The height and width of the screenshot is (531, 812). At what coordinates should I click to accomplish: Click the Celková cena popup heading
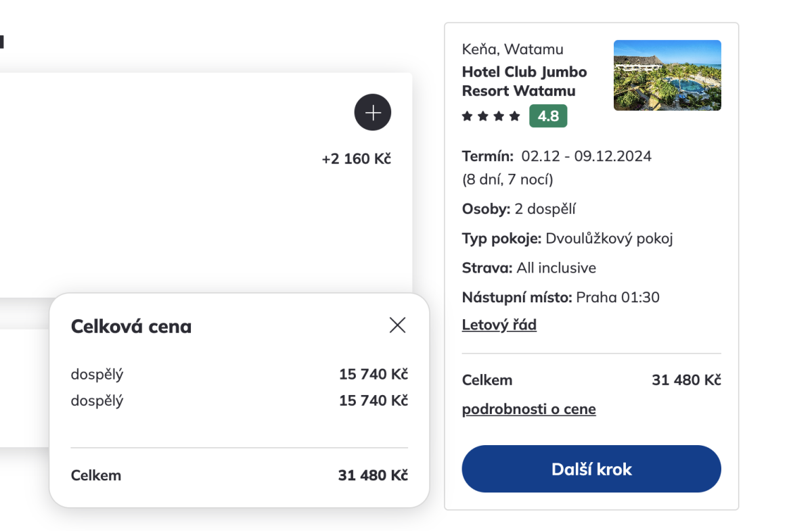point(131,327)
